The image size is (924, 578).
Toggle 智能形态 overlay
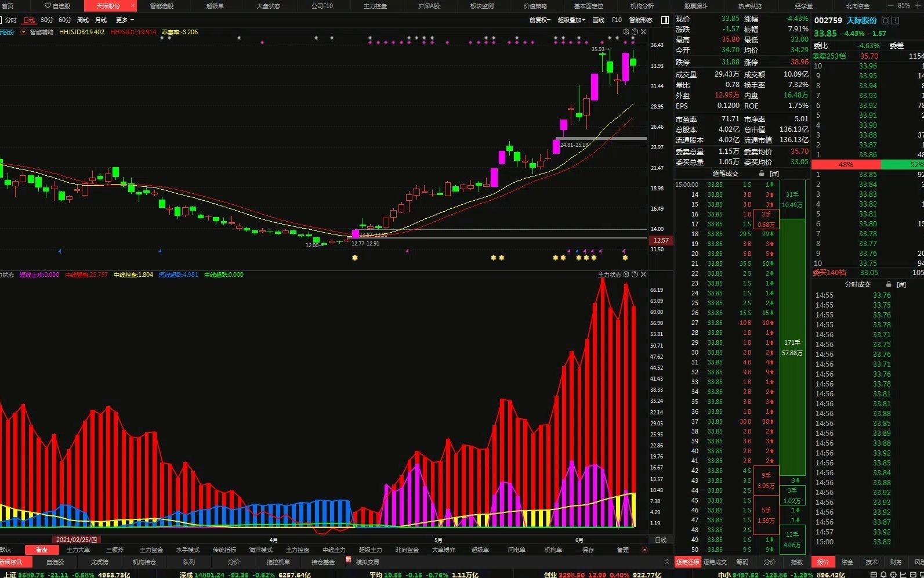tap(640, 20)
